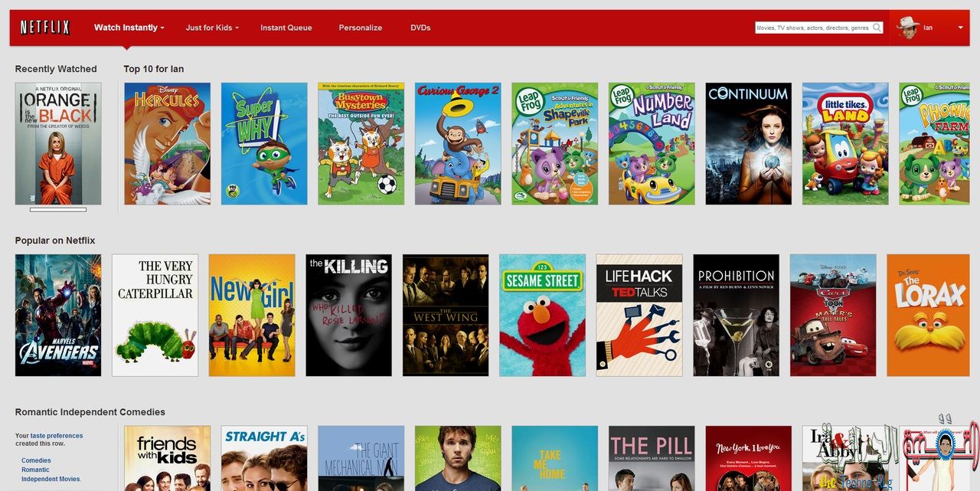Expand the Watch Instantly menu
The width and height of the screenshot is (980, 491).
129,28
